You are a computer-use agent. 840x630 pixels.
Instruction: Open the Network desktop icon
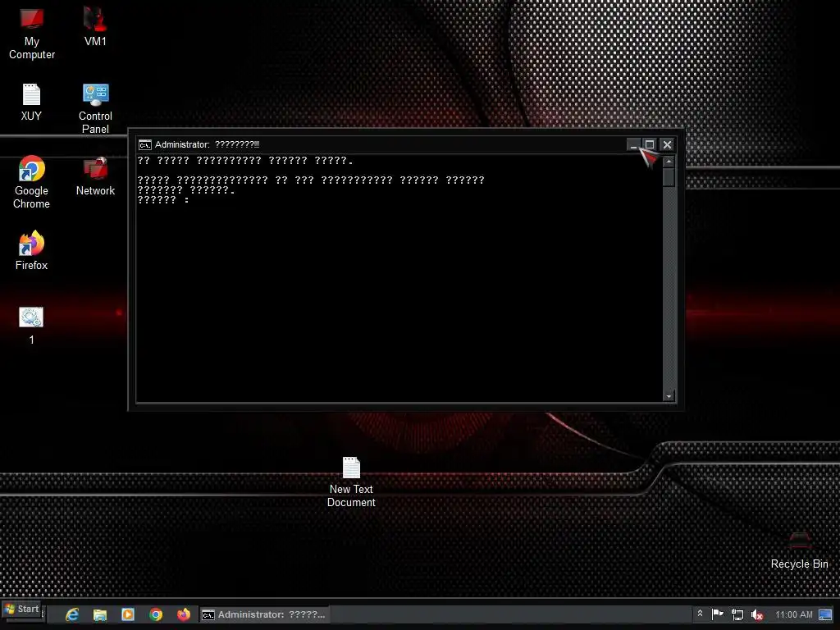[95, 177]
